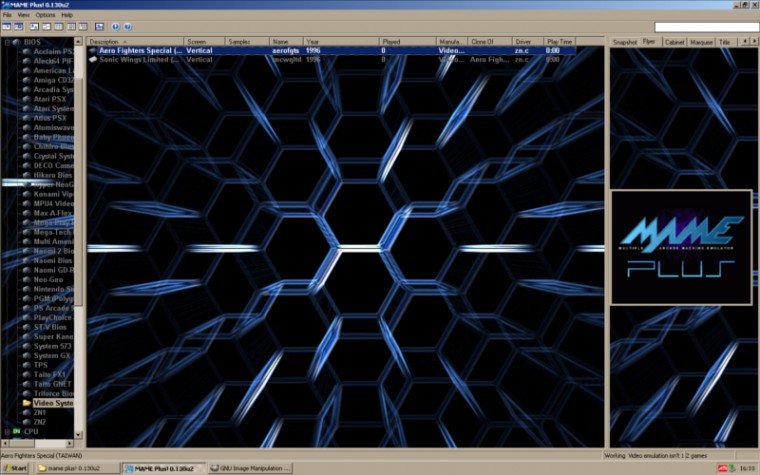The image size is (760, 475).
Task: Sort by Year column header
Action: (x=341, y=42)
